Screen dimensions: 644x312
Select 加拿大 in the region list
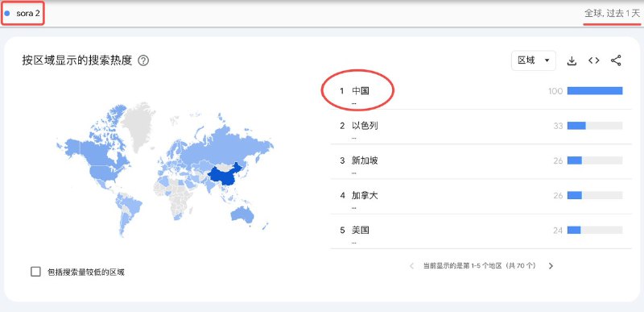(365, 196)
